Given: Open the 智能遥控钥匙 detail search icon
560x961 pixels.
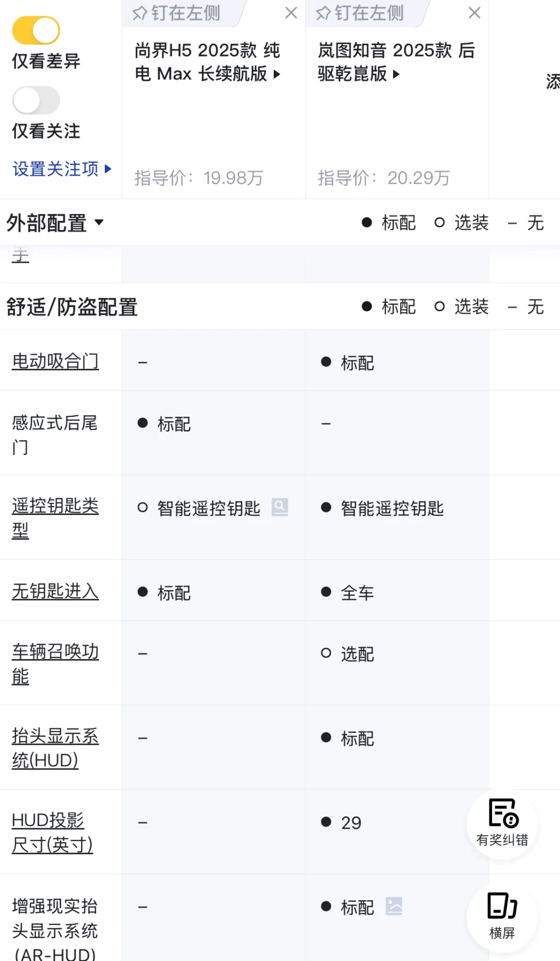Looking at the screenshot, I should click(x=279, y=507).
